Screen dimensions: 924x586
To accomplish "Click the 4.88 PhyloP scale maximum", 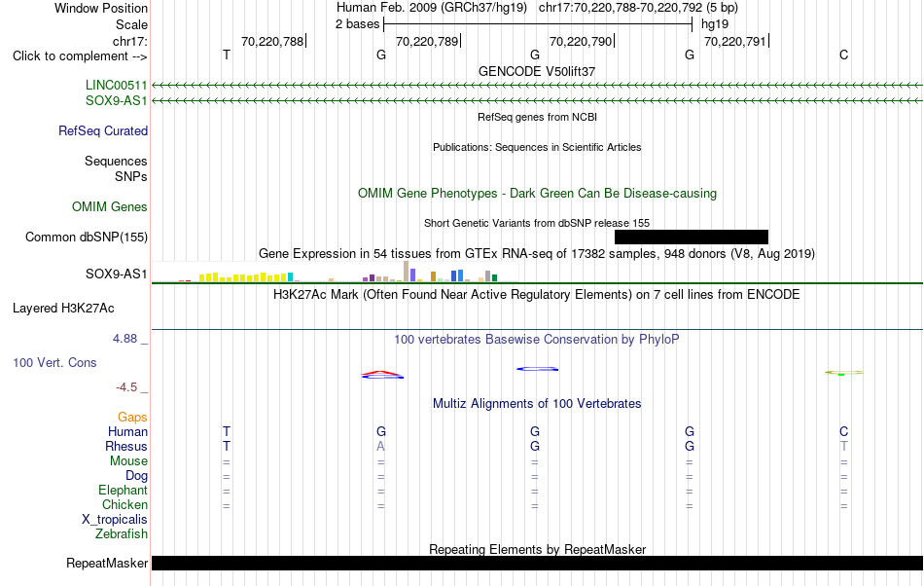I will pyautogui.click(x=124, y=339).
